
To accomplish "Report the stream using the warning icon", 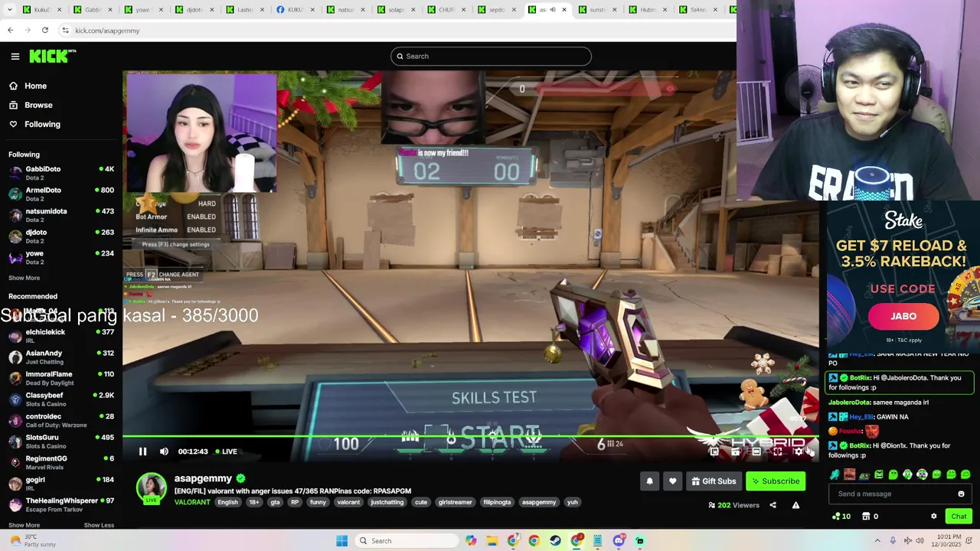I will click(795, 505).
